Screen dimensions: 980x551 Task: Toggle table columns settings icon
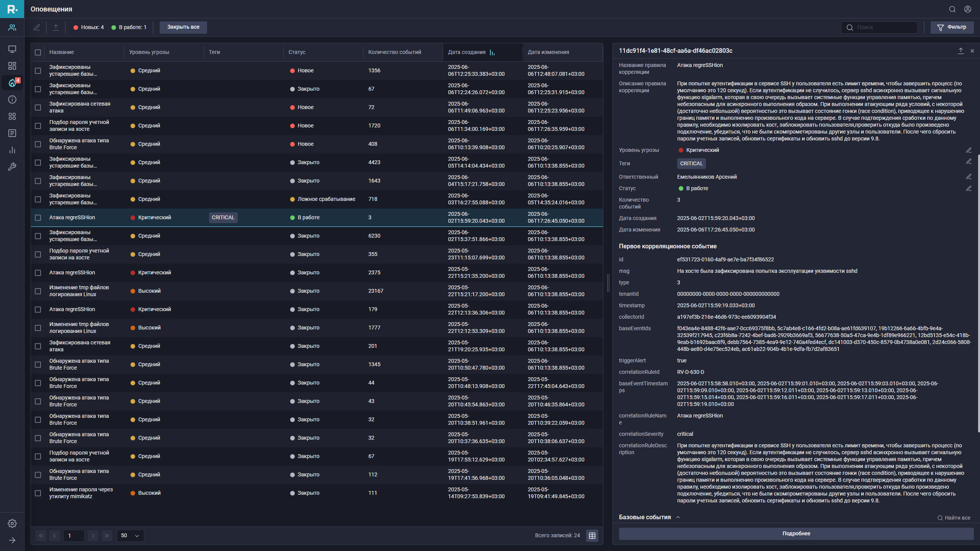pyautogui.click(x=592, y=536)
